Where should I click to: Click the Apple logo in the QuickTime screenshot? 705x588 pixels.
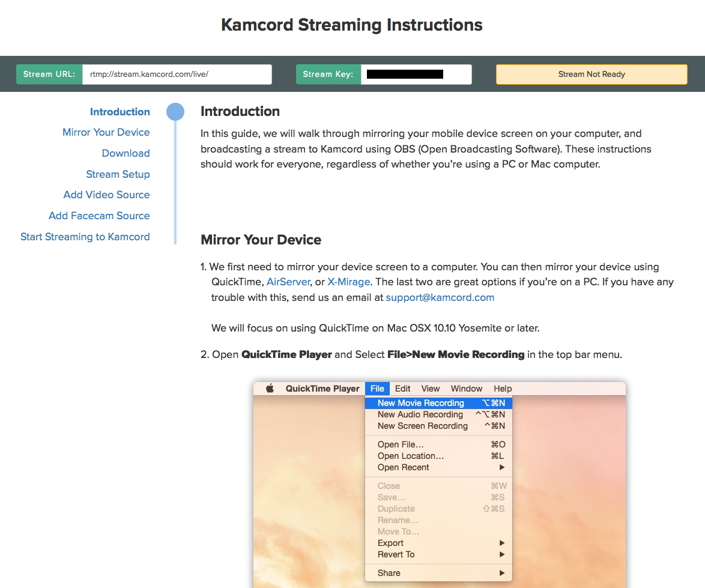click(270, 389)
